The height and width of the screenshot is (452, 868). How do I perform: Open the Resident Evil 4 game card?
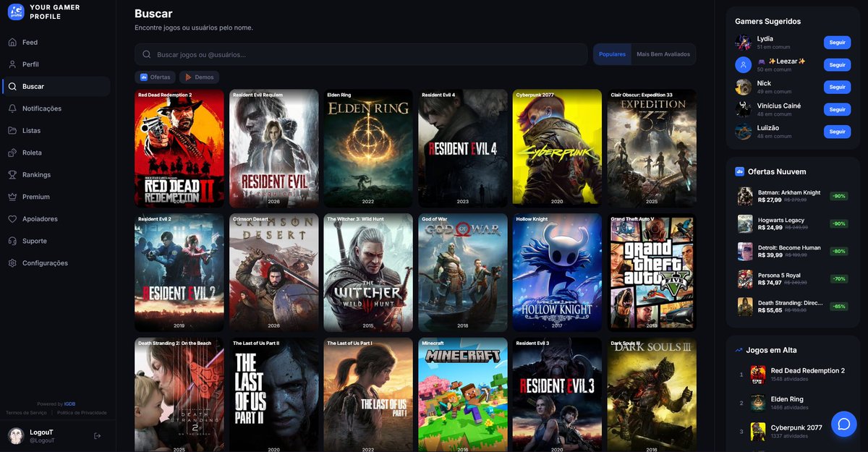[x=463, y=148]
